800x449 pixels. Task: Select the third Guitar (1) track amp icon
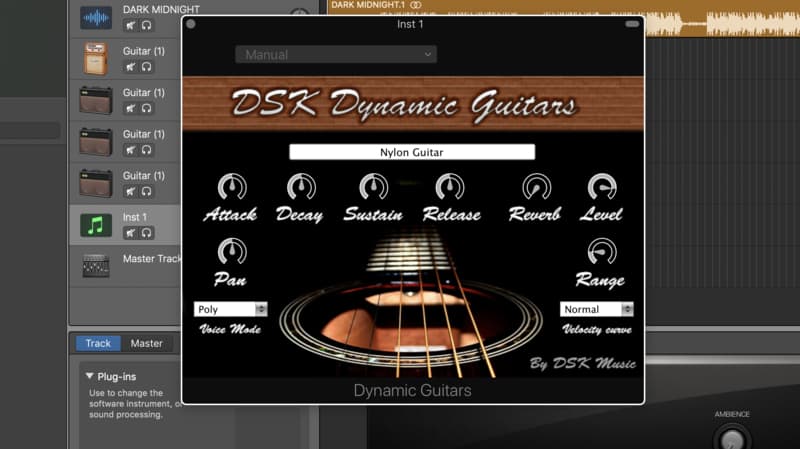coord(96,142)
